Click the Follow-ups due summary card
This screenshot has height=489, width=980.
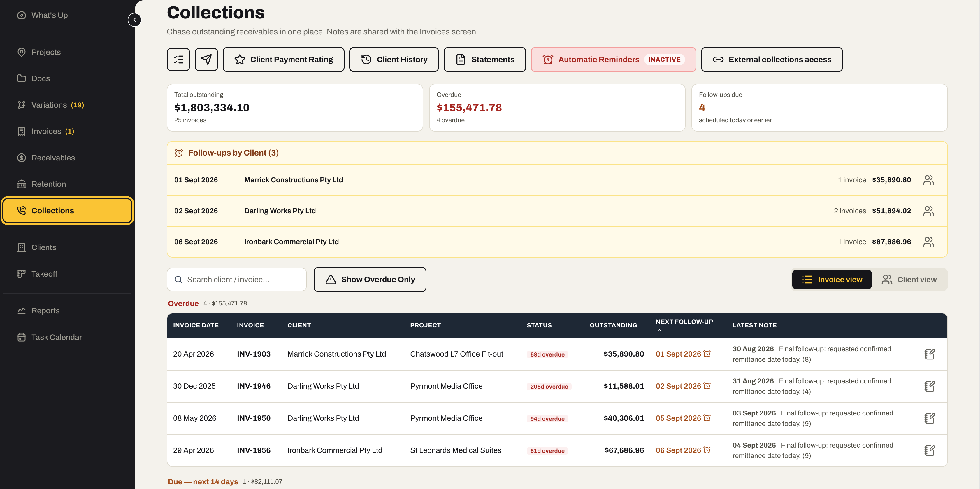[819, 107]
